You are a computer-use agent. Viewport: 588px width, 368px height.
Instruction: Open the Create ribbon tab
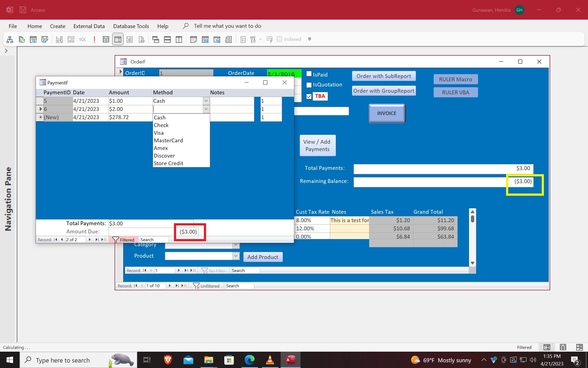point(57,26)
